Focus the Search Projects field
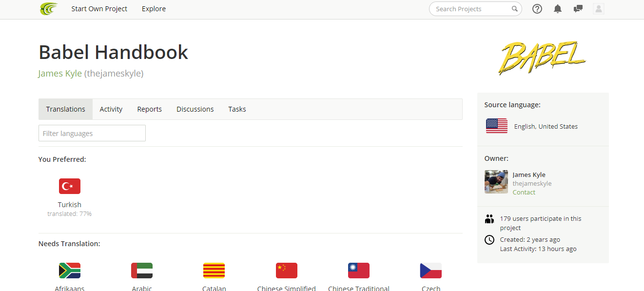644x291 pixels. click(x=475, y=9)
